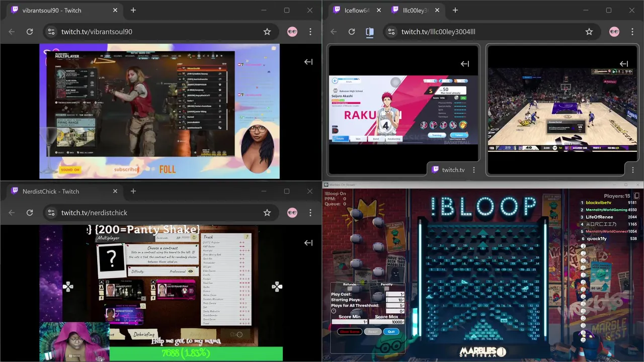Edit the Plays for All Threshold field
This screenshot has height=362, width=644.
(x=395, y=305)
